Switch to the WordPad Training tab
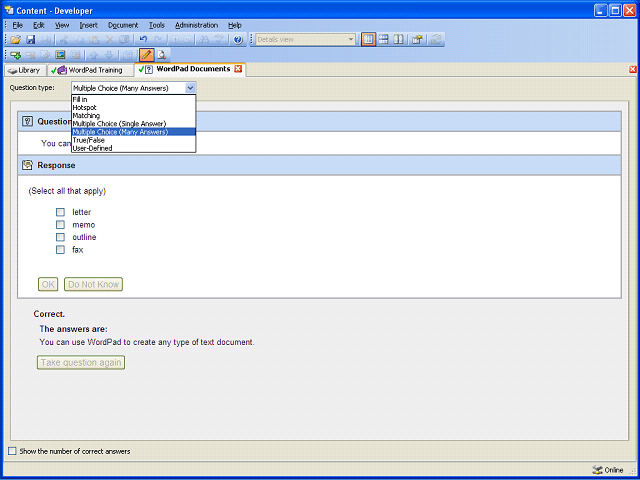Image resolution: width=640 pixels, height=480 pixels. point(91,70)
